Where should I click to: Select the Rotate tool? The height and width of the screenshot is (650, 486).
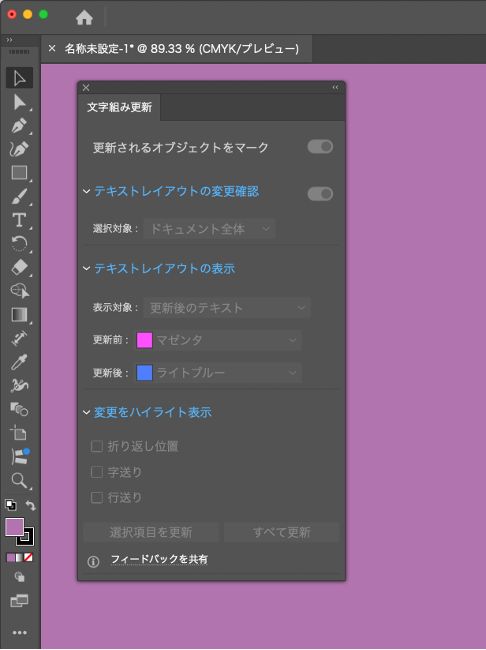coord(19,244)
